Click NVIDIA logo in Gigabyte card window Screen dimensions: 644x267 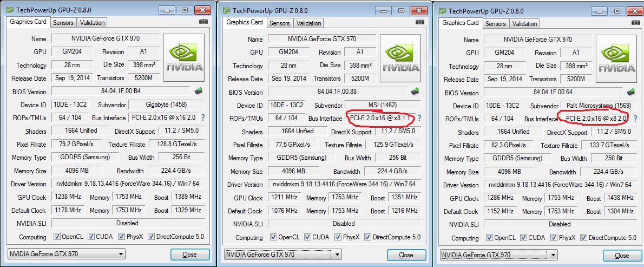pyautogui.click(x=184, y=58)
